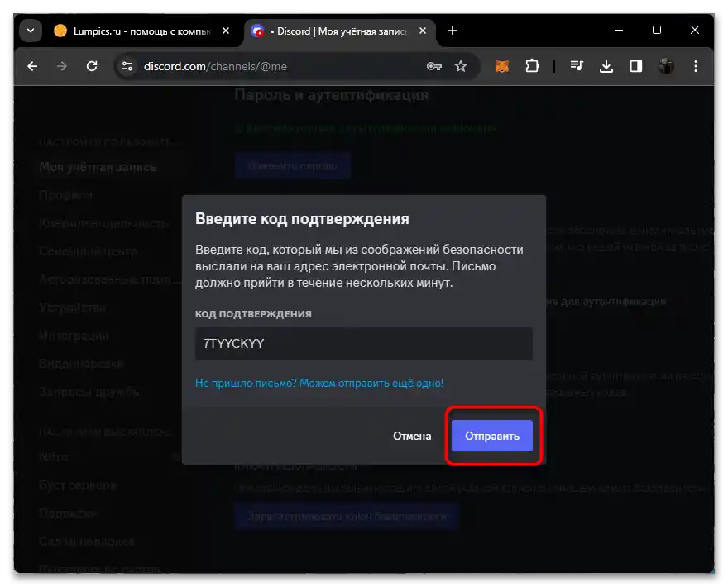Screen dimensions: 728x587
Task: Maximize the browser window
Action: pyautogui.click(x=657, y=30)
